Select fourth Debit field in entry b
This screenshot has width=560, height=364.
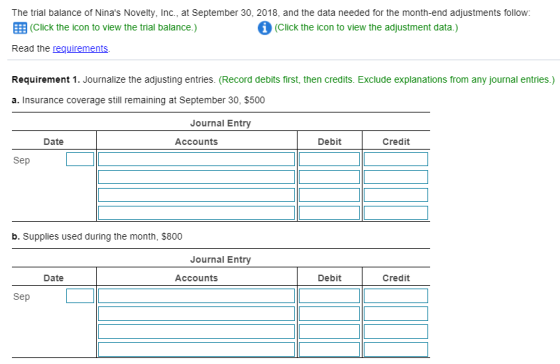point(329,349)
